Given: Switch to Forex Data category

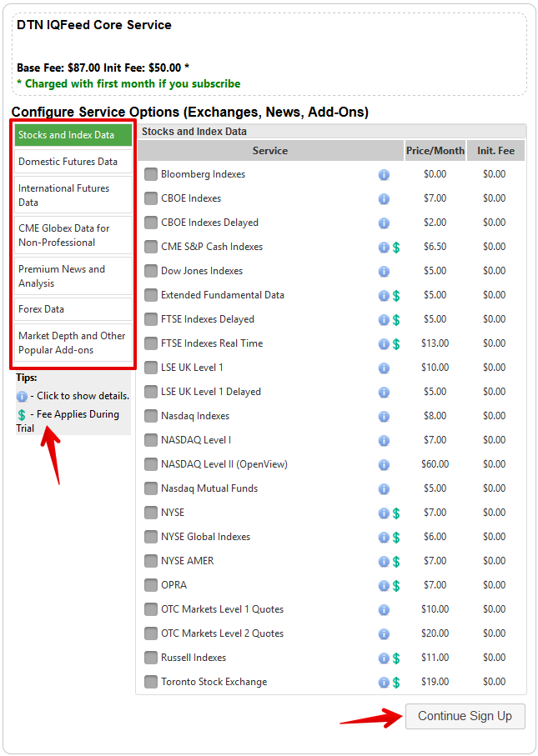Looking at the screenshot, I should 73,309.
